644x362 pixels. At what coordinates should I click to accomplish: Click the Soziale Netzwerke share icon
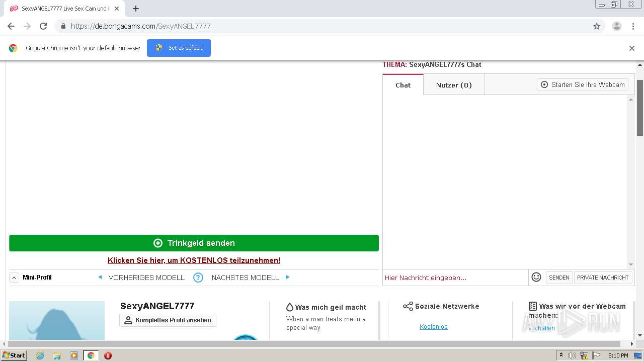click(x=408, y=306)
